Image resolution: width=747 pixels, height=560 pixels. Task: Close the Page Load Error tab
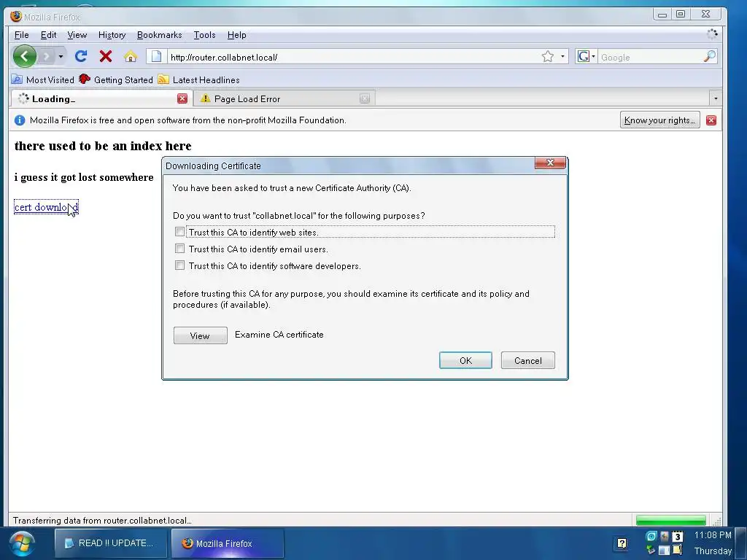pos(365,98)
